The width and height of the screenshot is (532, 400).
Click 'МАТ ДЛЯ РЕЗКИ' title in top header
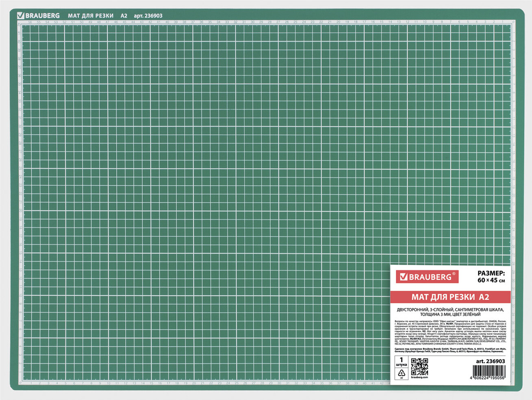tap(91, 16)
